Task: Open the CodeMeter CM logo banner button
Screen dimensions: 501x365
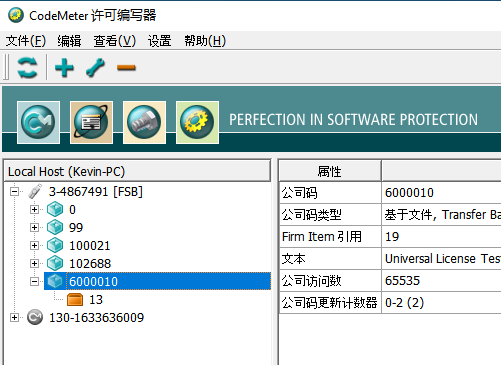Action: [x=38, y=122]
